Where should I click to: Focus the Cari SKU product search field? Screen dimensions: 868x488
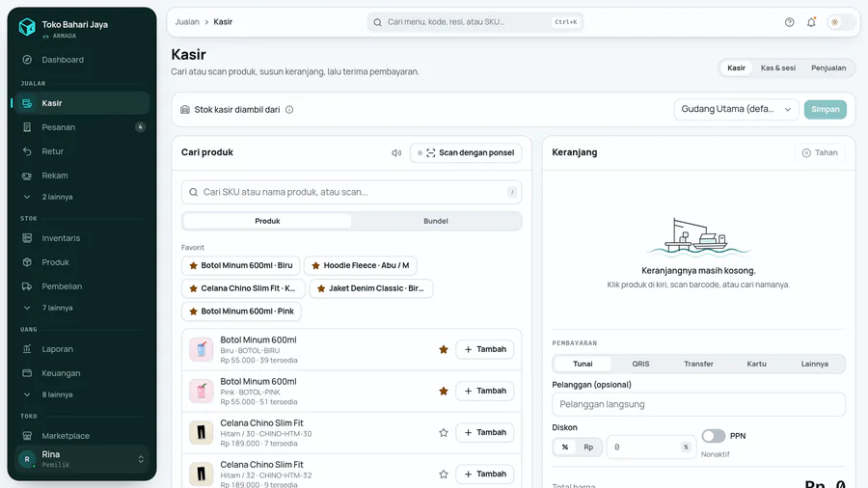pyautogui.click(x=351, y=192)
